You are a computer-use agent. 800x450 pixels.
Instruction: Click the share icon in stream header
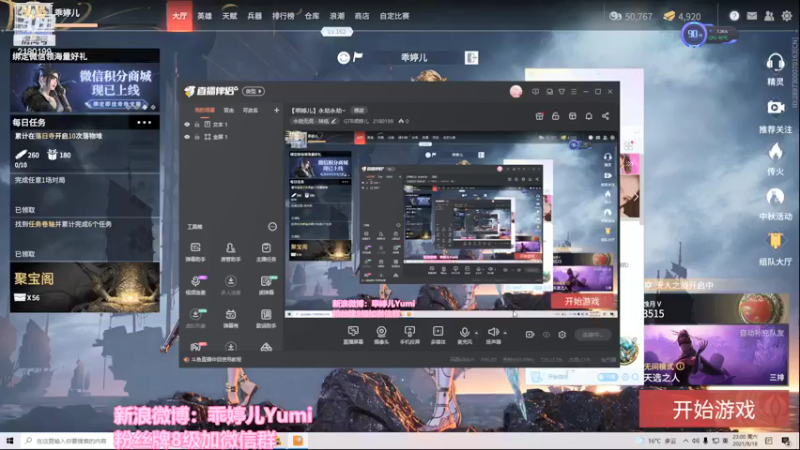click(605, 116)
